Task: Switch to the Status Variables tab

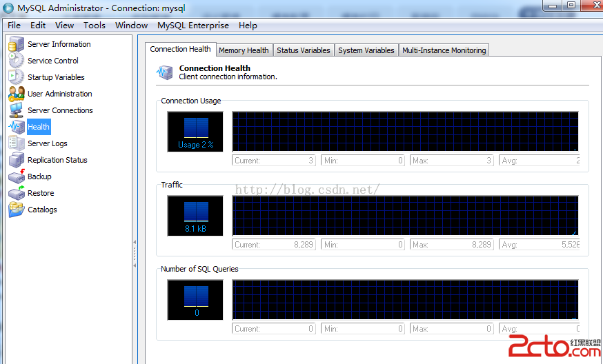Action: (x=304, y=50)
